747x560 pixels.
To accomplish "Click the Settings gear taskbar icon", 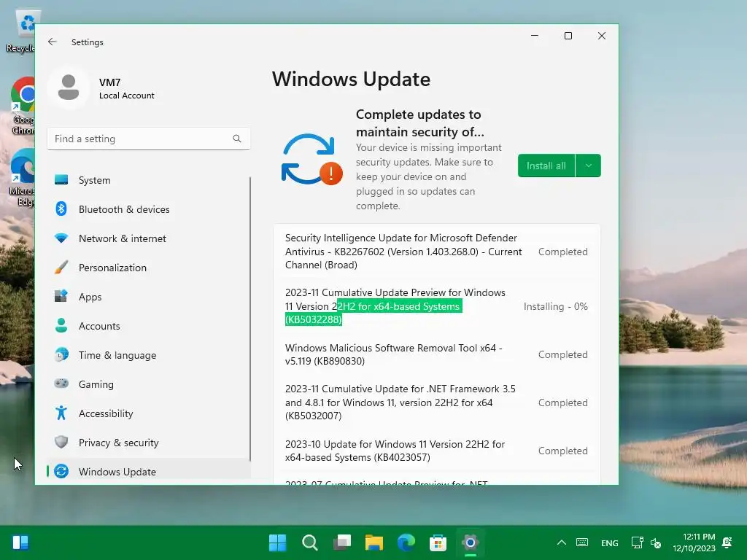I will [x=471, y=542].
